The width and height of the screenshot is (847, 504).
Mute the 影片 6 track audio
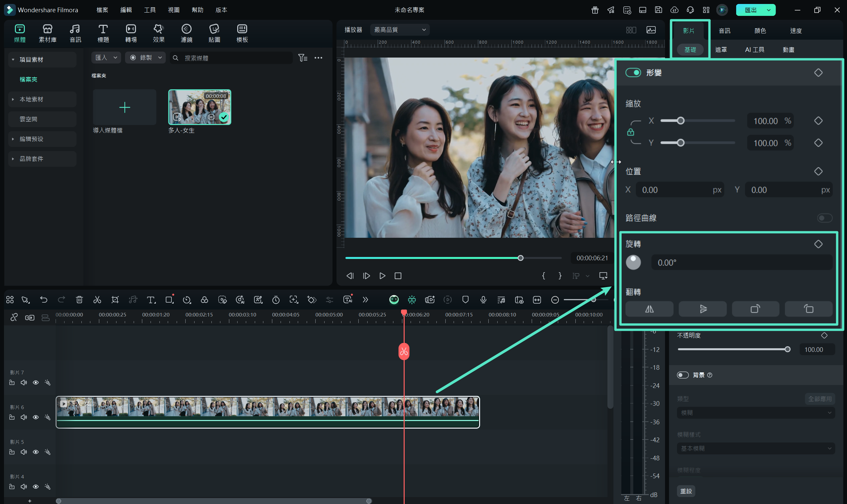point(24,417)
